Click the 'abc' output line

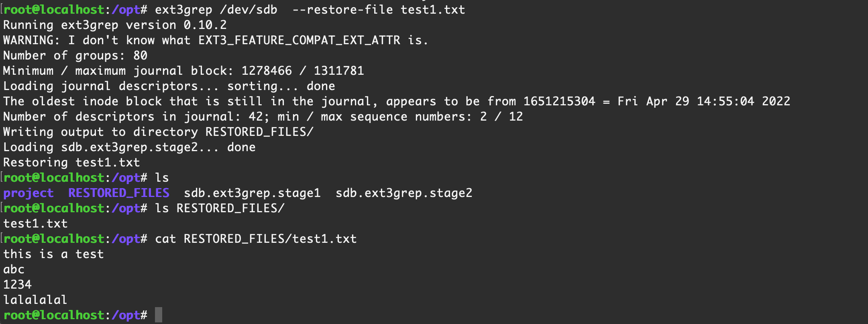pyautogui.click(x=14, y=269)
